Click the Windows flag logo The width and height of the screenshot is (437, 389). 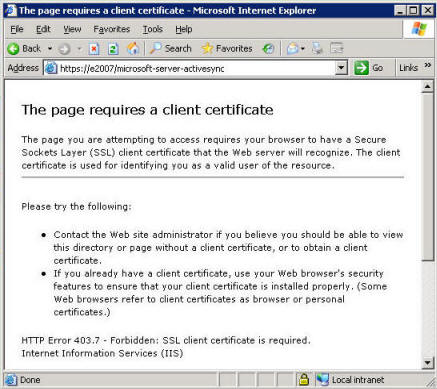419,29
